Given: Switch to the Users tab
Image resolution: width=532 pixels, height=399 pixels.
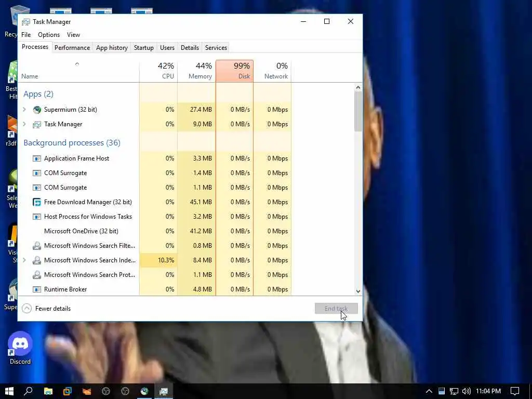Looking at the screenshot, I should (x=167, y=47).
